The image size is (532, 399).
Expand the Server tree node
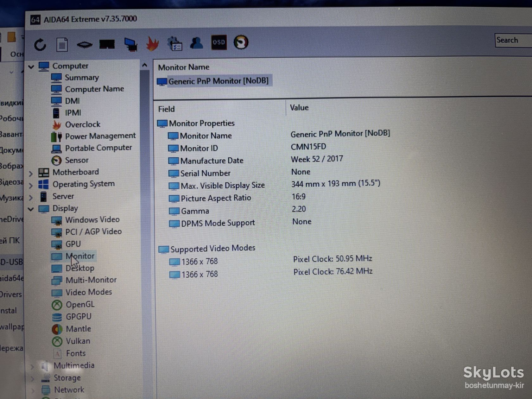tap(31, 198)
